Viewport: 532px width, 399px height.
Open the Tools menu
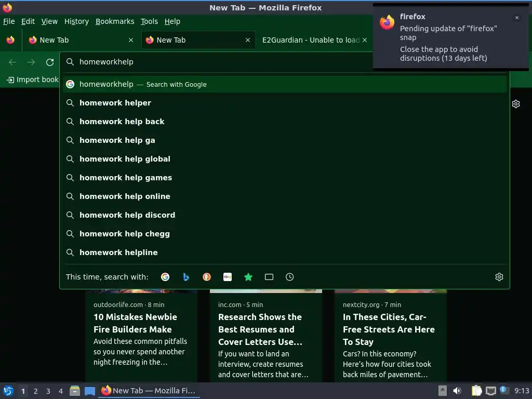point(149,21)
